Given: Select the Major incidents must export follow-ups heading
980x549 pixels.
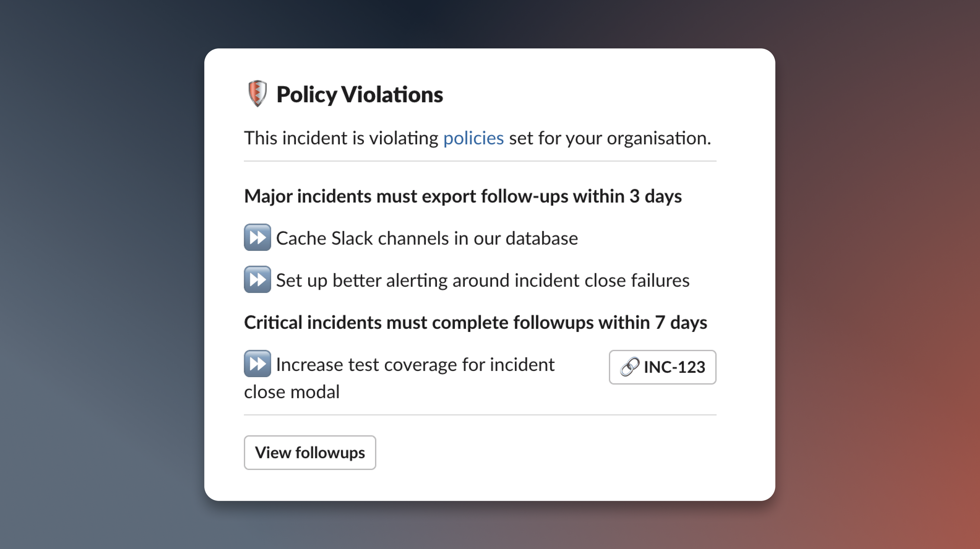Looking at the screenshot, I should tap(463, 196).
